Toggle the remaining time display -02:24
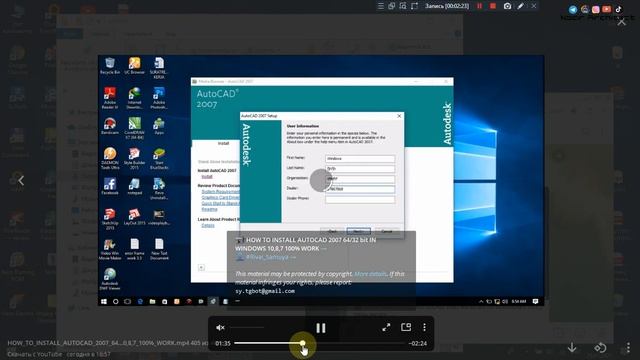The height and width of the screenshot is (360, 640). coord(418,344)
